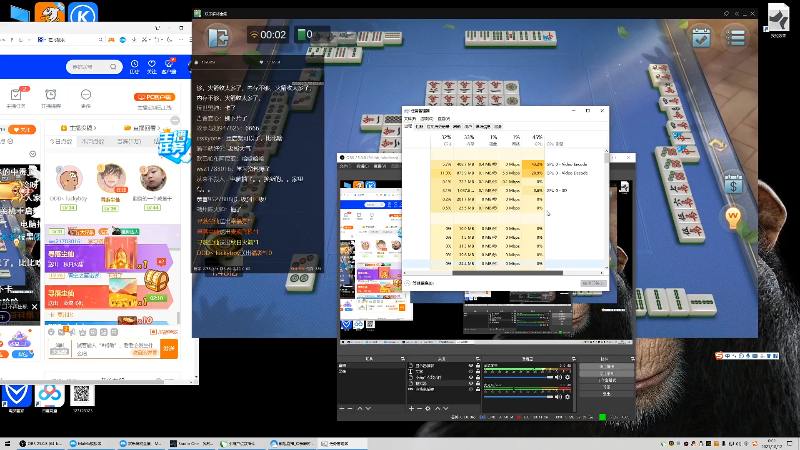Move the source up with the OBS sources arrow
This screenshot has height=450, width=800.
coord(437,409)
